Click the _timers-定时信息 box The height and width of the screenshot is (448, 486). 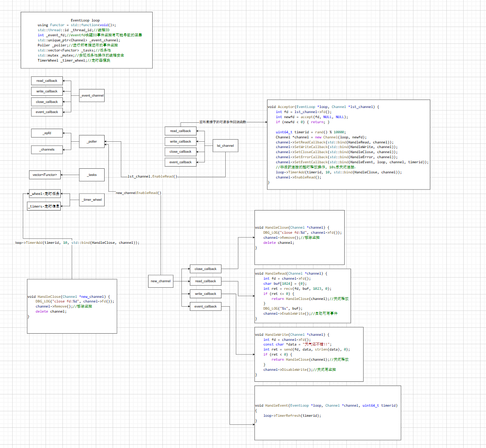(x=44, y=206)
